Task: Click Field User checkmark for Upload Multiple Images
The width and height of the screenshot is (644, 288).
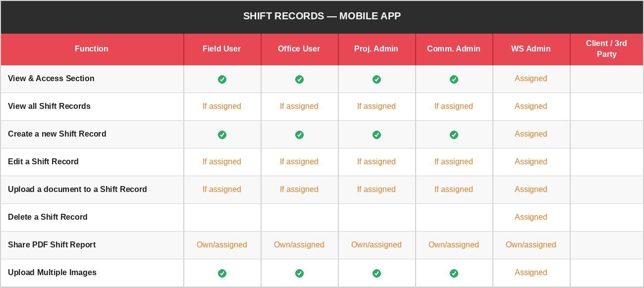Action: tap(222, 273)
